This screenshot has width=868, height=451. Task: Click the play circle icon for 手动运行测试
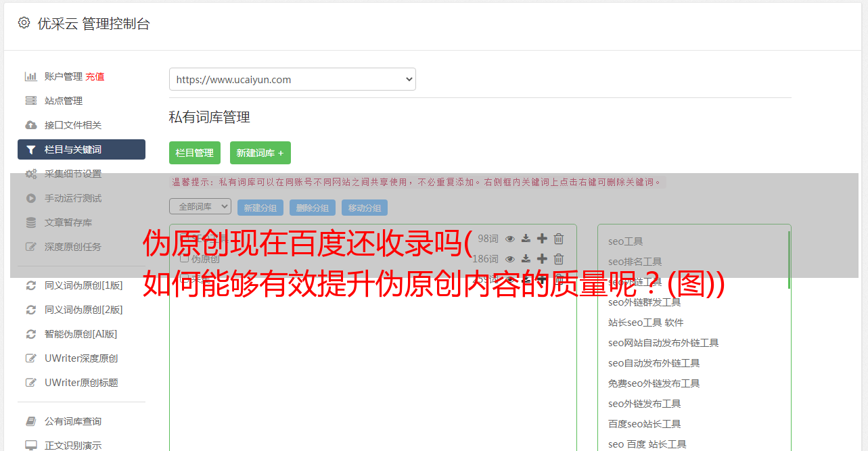pyautogui.click(x=31, y=198)
